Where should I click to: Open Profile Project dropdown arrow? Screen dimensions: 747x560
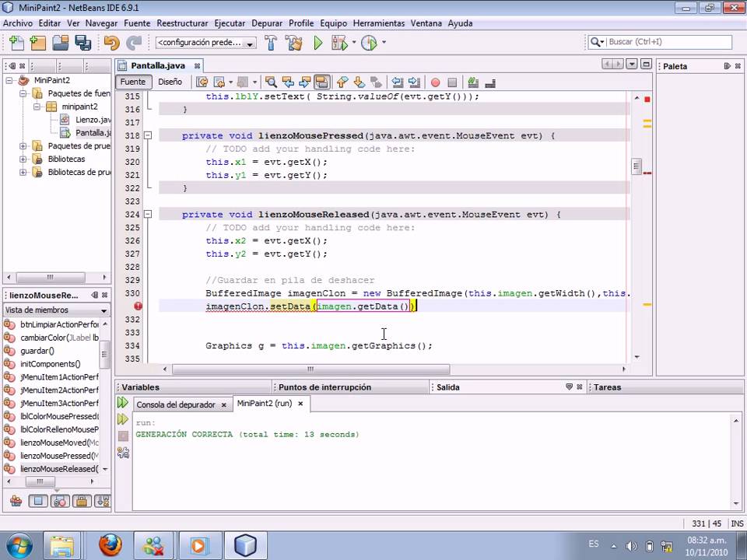pyautogui.click(x=384, y=42)
